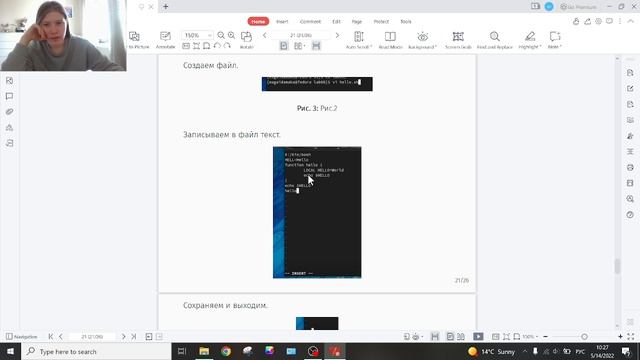Open the 150% zoom level dropdown
640x360 pixels.
click(197, 35)
